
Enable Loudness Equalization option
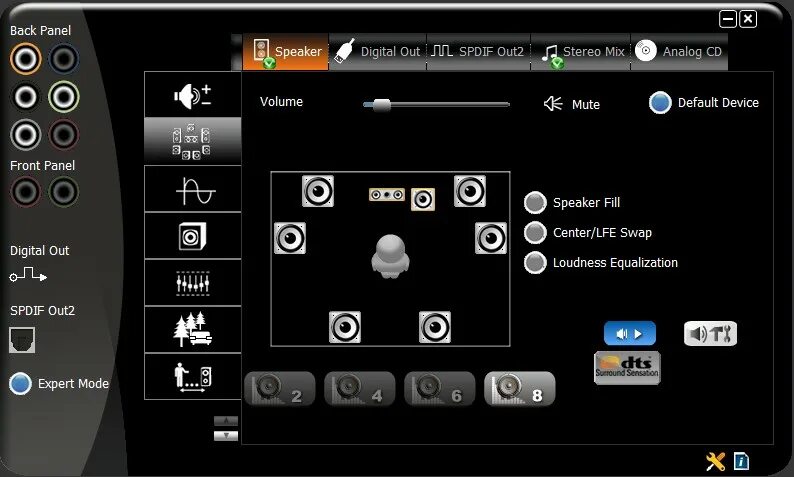click(535, 263)
